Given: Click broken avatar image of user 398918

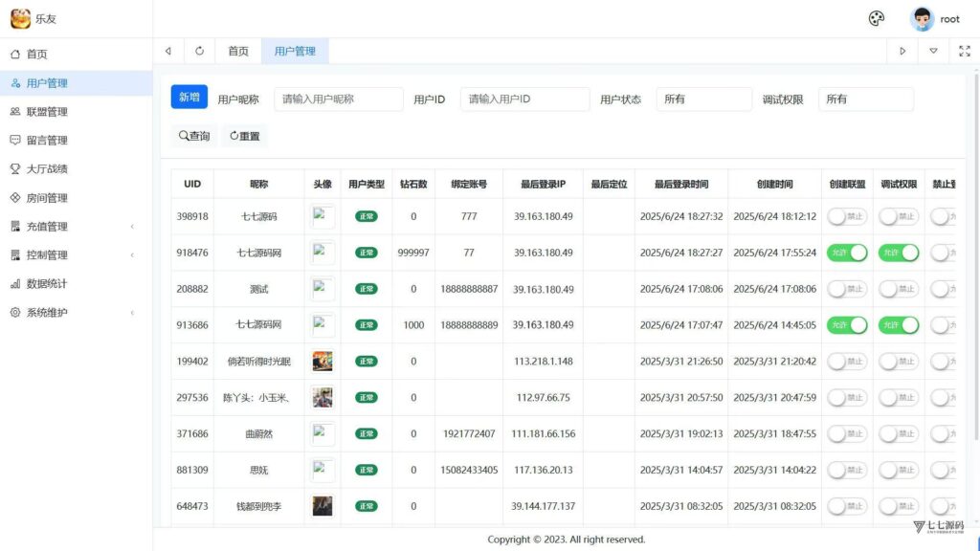Looking at the screenshot, I should pos(323,216).
